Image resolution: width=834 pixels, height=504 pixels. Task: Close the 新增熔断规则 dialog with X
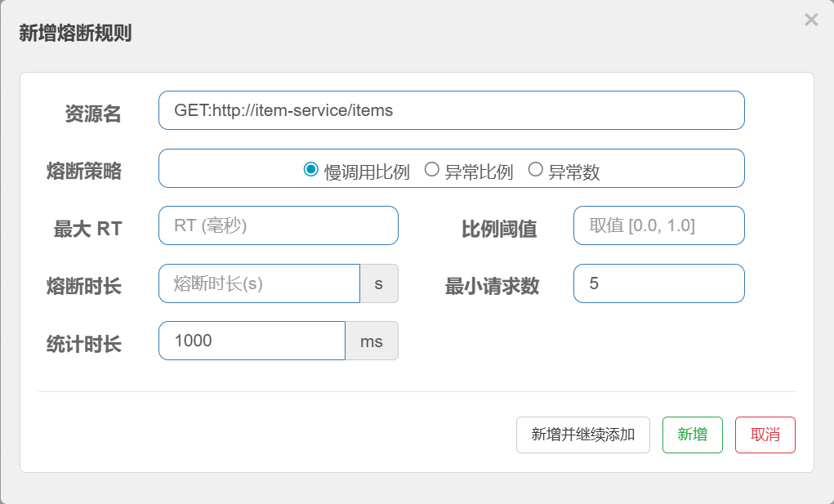tap(811, 20)
